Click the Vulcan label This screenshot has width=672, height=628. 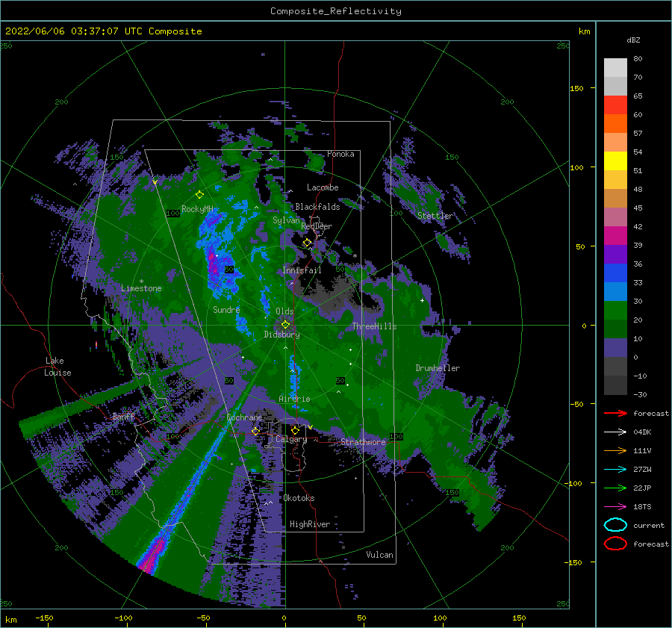[x=379, y=555]
